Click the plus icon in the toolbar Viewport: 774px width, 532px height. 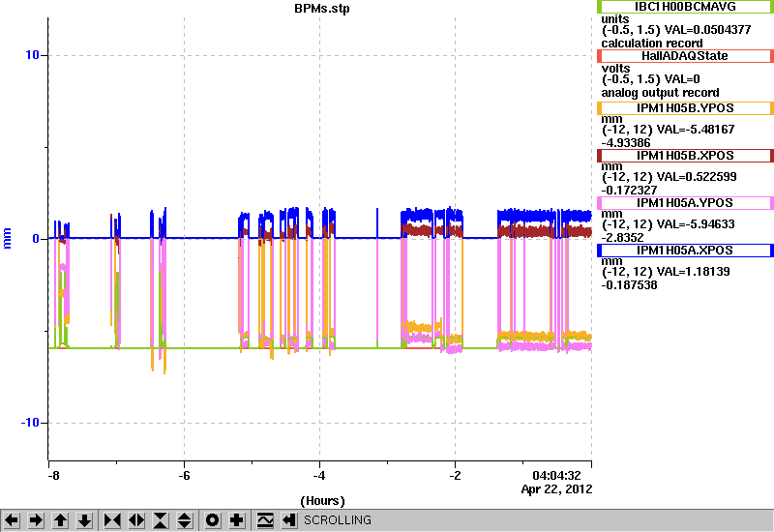coord(237,520)
